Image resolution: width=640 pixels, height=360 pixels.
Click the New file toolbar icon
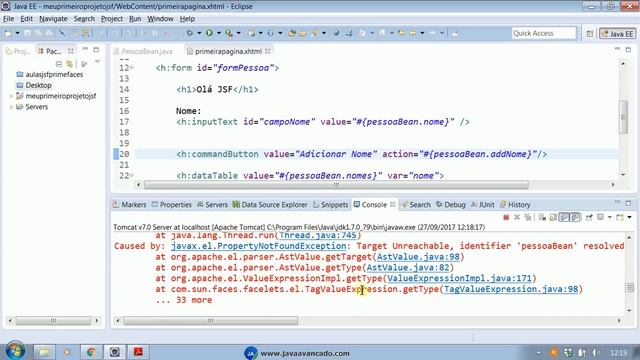click(8, 33)
